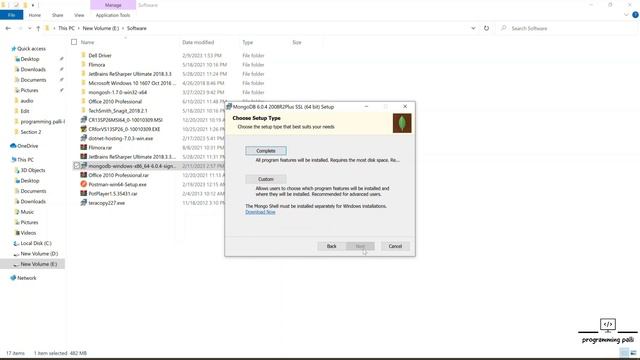Click New Volume (E:) breadcrumb segment
The height and width of the screenshot is (360, 640).
coord(101,28)
